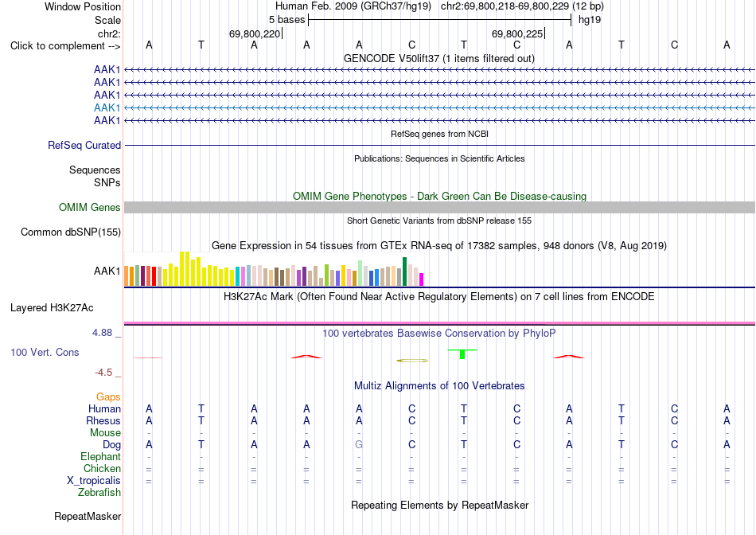Select the Zebrafish species label
756x535 pixels.
point(99,493)
